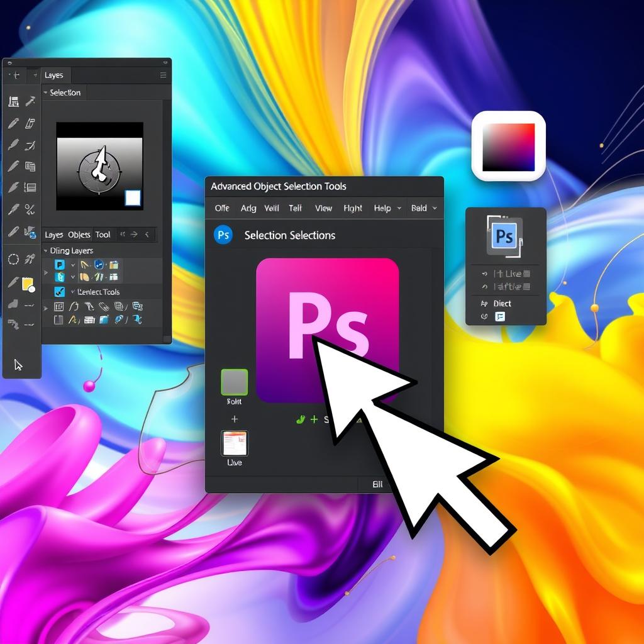Select the sparkle magic wand tool

click(30, 258)
